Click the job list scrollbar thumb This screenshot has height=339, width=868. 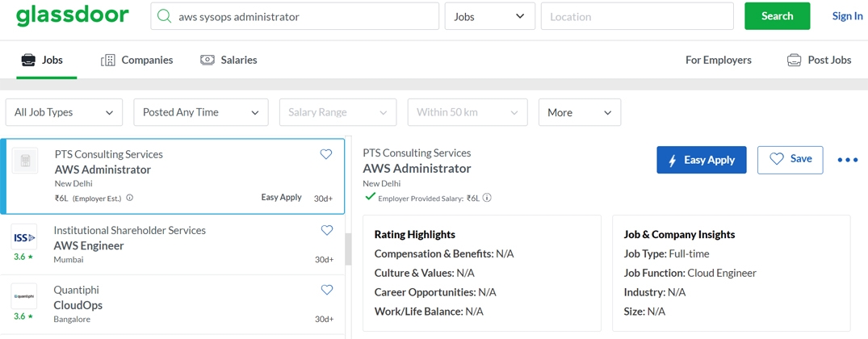(x=348, y=249)
